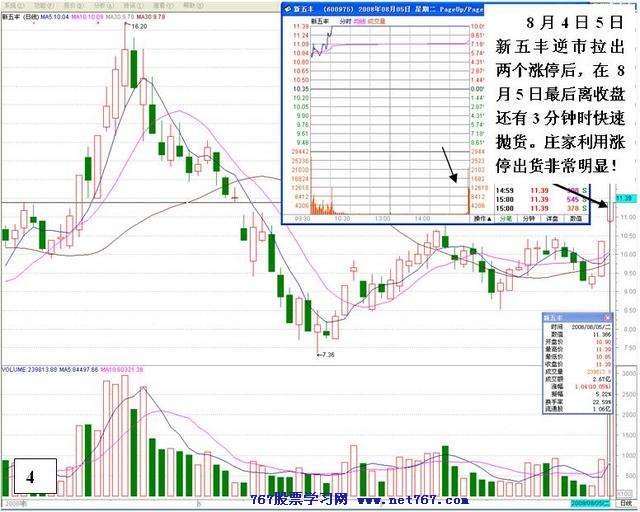Click the 16.20 high price marker
This screenshot has height=512, width=640.
click(139, 28)
